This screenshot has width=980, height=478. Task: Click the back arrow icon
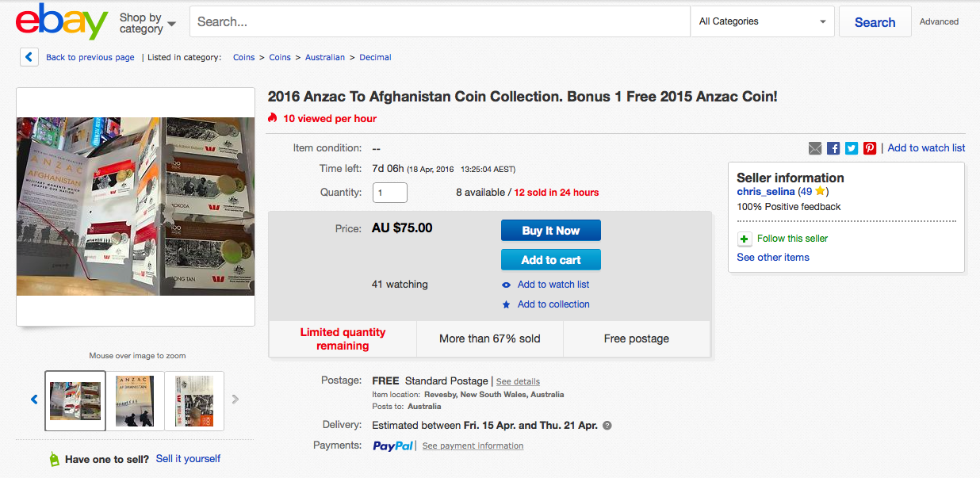29,57
